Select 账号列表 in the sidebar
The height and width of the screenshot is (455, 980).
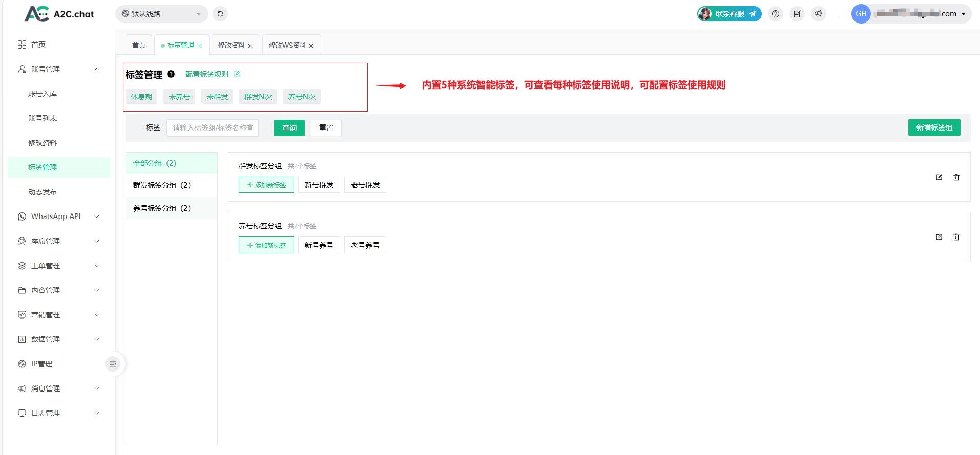[x=43, y=118]
